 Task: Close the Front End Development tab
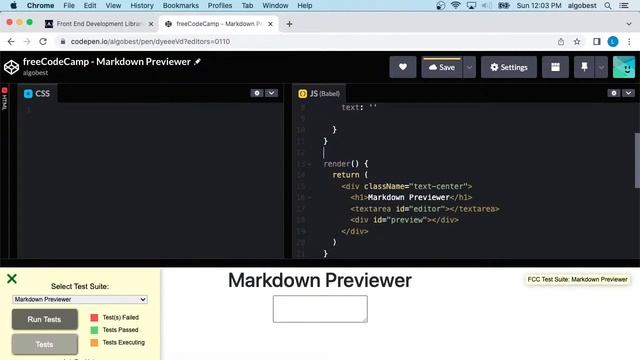tap(151, 24)
